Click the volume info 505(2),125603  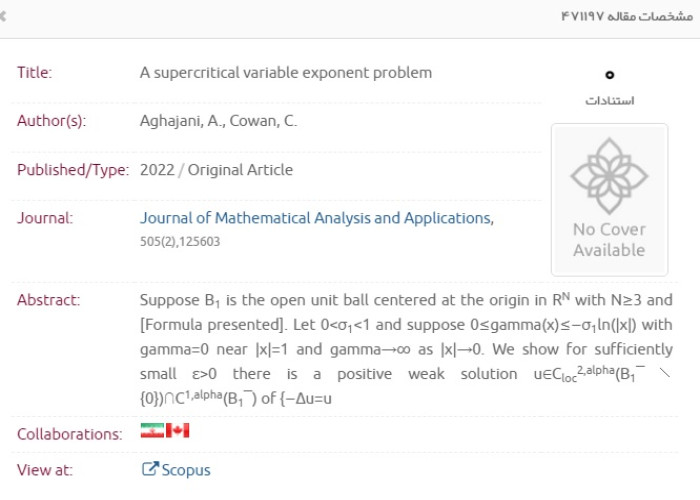click(180, 242)
